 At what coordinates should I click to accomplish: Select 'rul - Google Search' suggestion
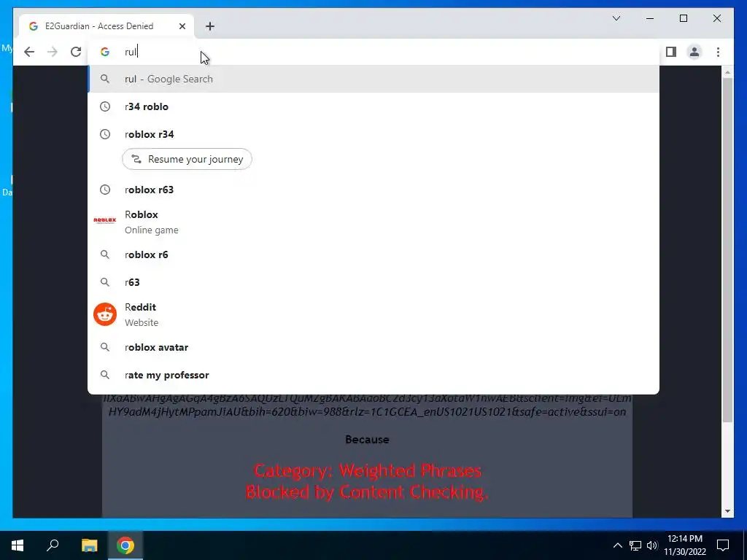pyautogui.click(x=373, y=79)
